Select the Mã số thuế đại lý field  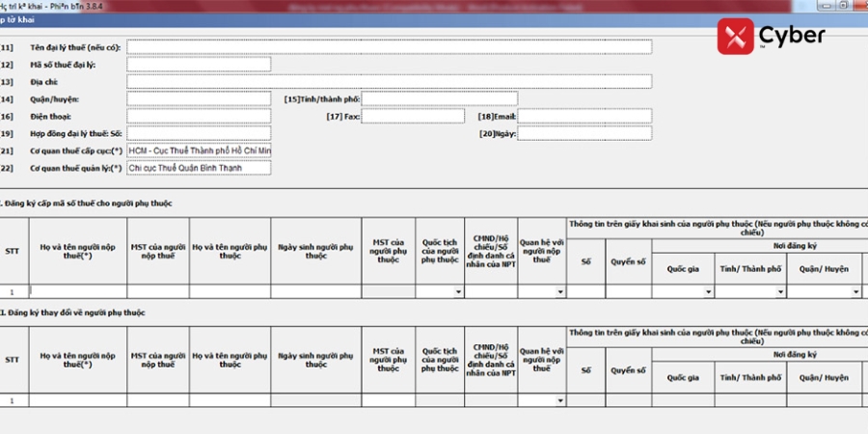[x=199, y=65]
